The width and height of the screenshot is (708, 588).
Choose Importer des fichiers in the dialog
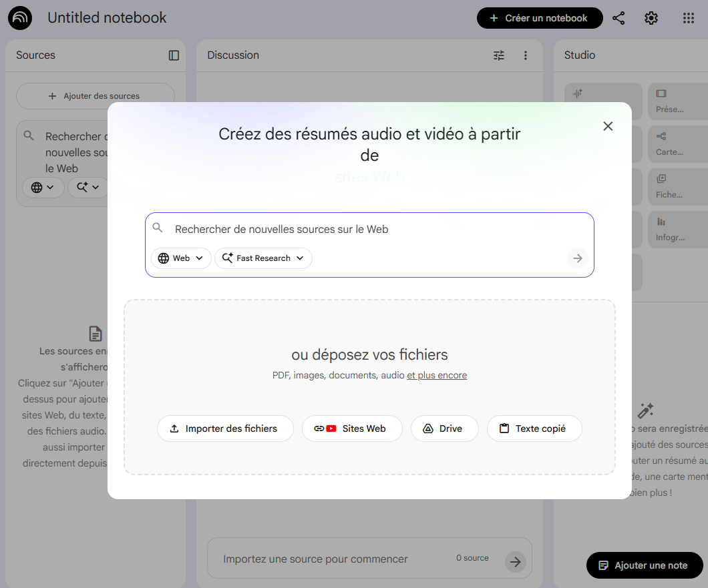coord(225,428)
